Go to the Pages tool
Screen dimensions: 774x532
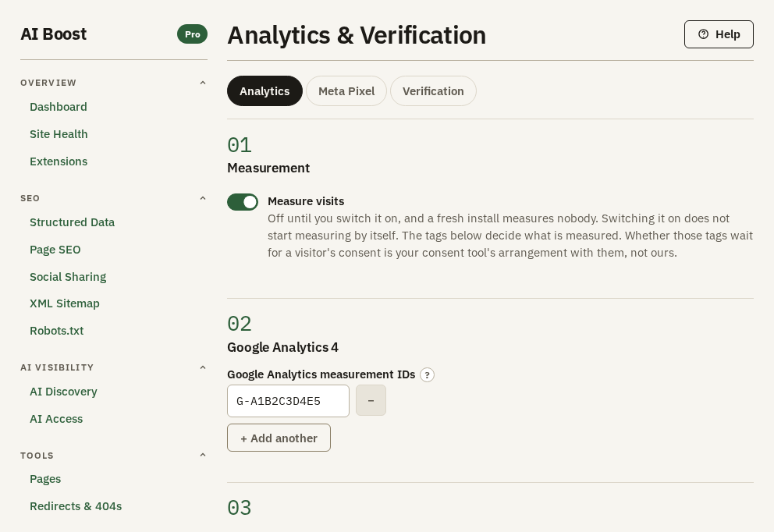pos(45,479)
